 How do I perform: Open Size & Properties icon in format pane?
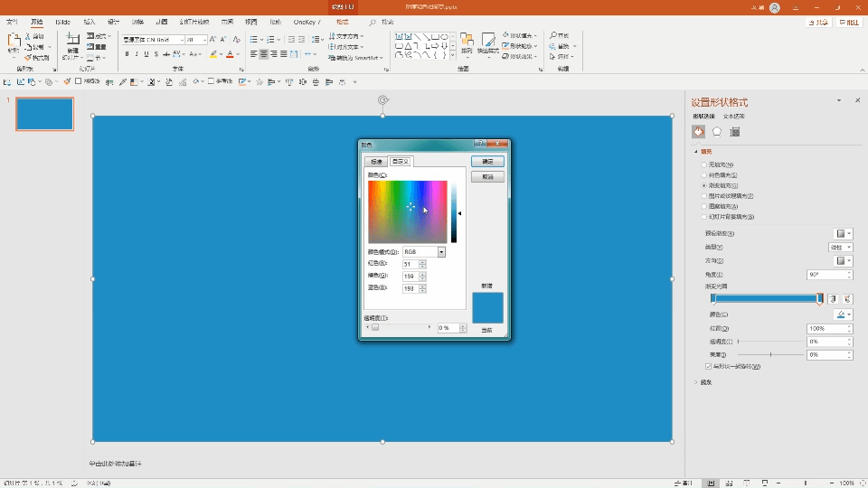point(734,132)
